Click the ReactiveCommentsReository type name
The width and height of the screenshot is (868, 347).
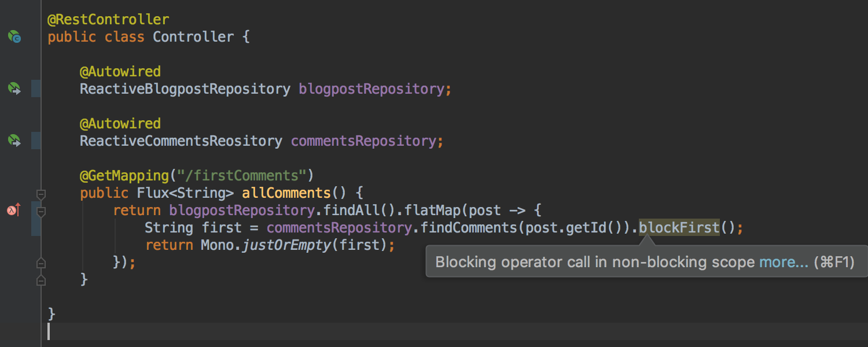coord(181,141)
